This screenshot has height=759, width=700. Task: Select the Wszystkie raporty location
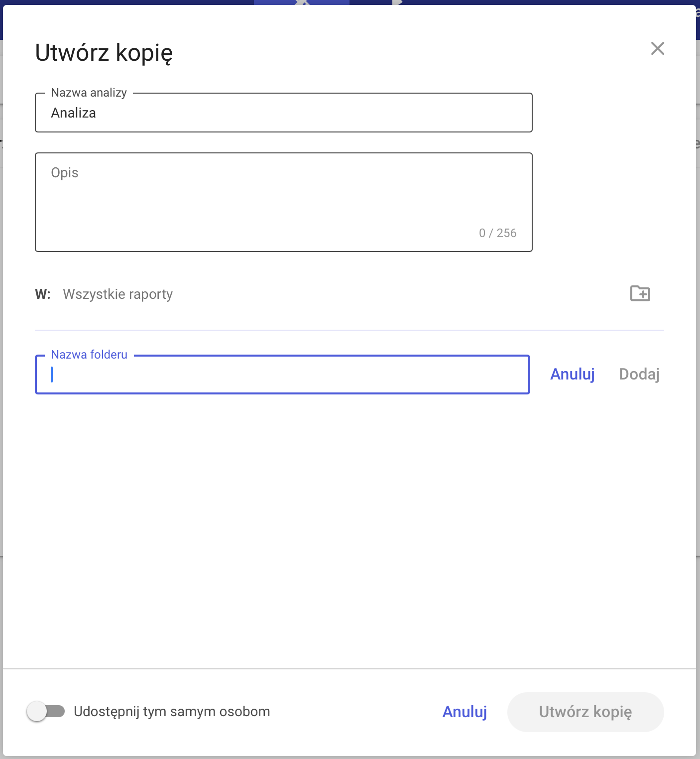118,294
